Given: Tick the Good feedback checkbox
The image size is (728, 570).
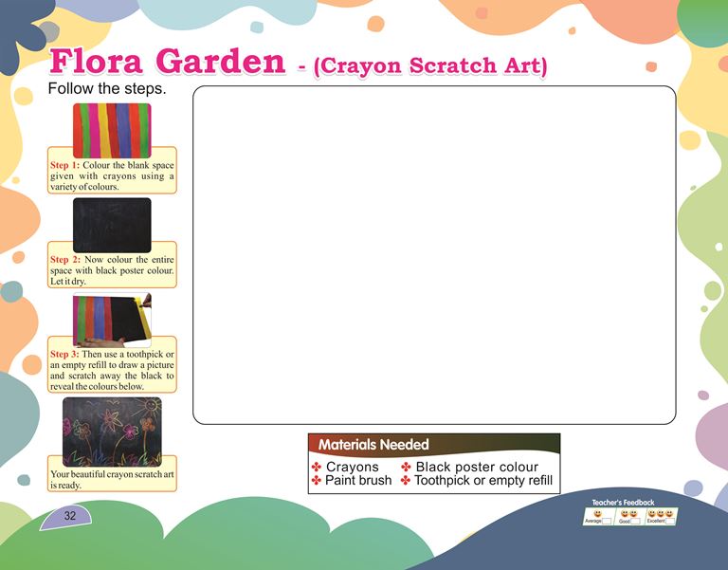Looking at the screenshot, I should point(635,522).
